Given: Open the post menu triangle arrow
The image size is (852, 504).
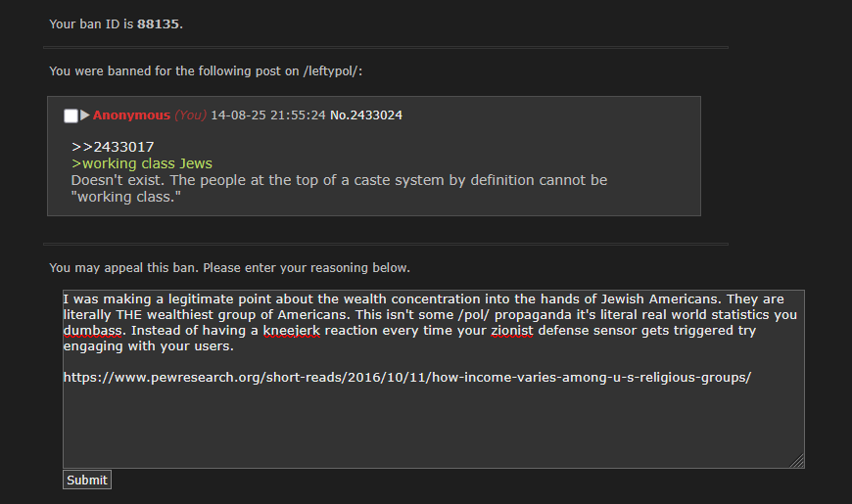Looking at the screenshot, I should [85, 115].
